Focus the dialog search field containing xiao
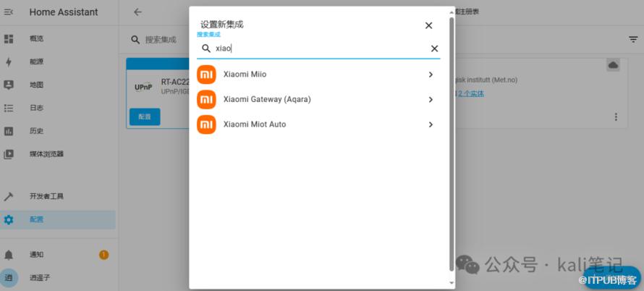644x291 pixels. tap(318, 48)
